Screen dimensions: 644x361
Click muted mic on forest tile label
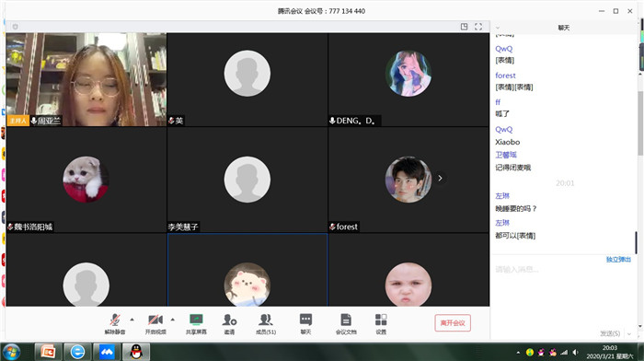332,227
